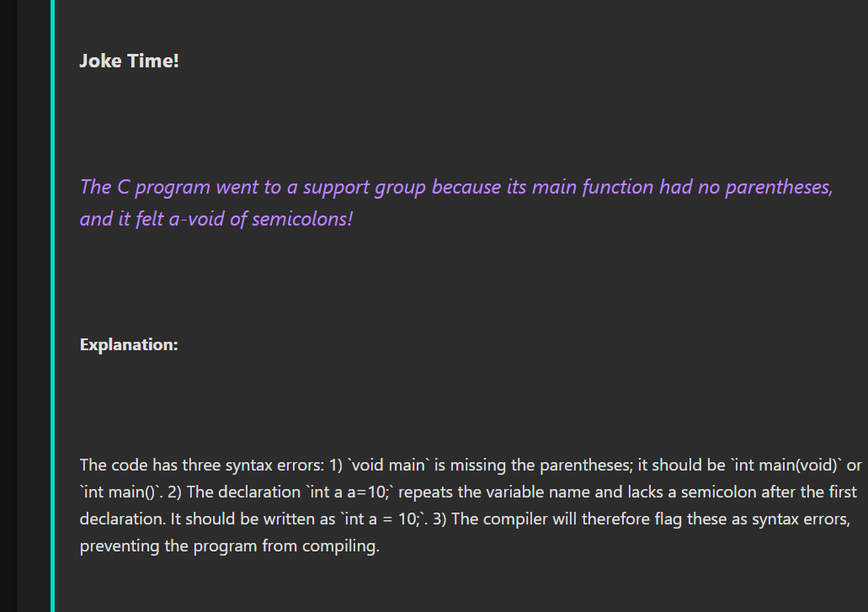The height and width of the screenshot is (612, 868).
Task: Click "semicolons!" at the joke's end
Action: (x=302, y=219)
